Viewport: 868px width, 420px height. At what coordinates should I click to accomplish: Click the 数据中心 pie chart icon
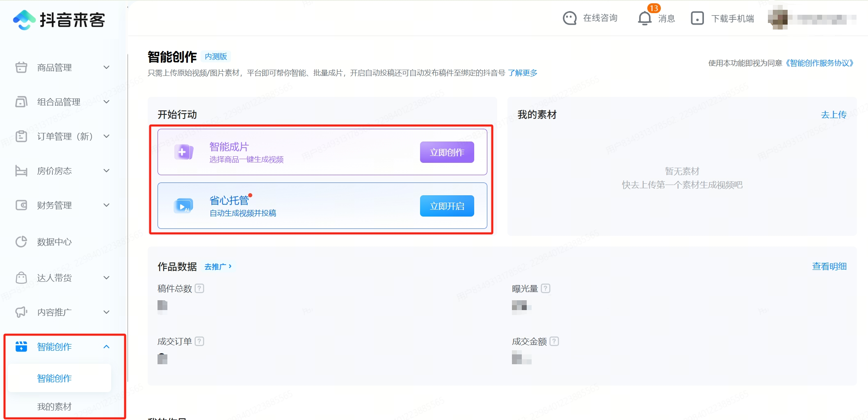(21, 242)
